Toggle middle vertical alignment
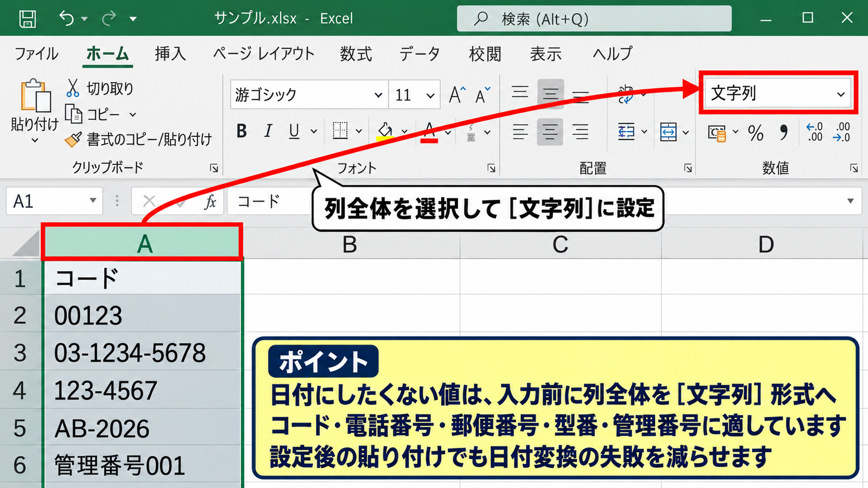868x488 pixels. click(x=550, y=94)
